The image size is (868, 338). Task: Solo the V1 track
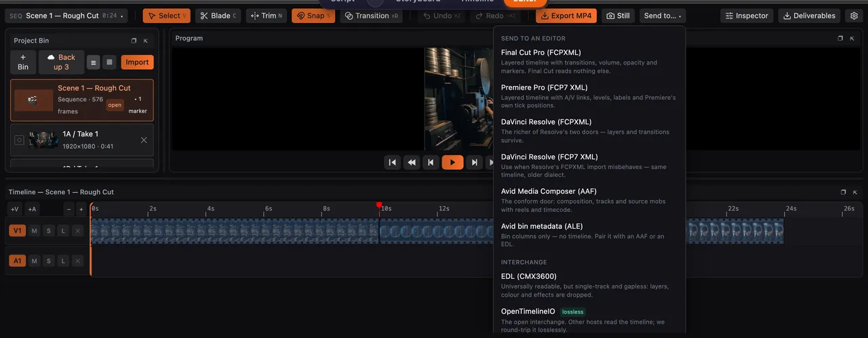[49, 231]
